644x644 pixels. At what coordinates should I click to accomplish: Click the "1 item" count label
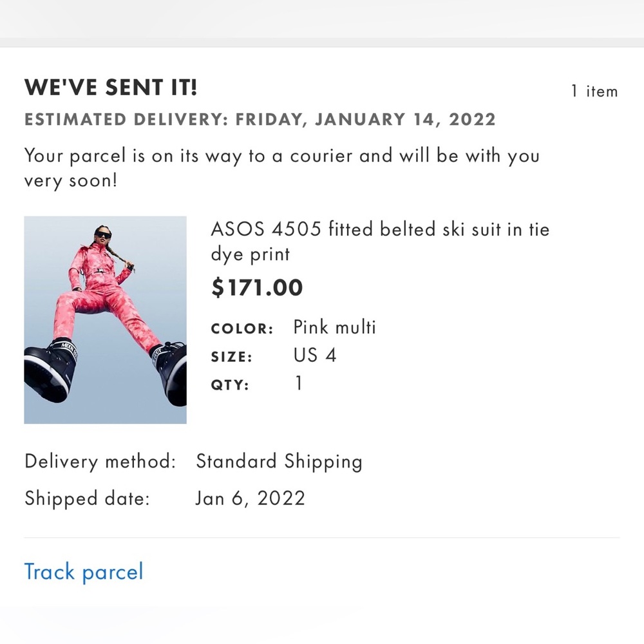pos(593,91)
